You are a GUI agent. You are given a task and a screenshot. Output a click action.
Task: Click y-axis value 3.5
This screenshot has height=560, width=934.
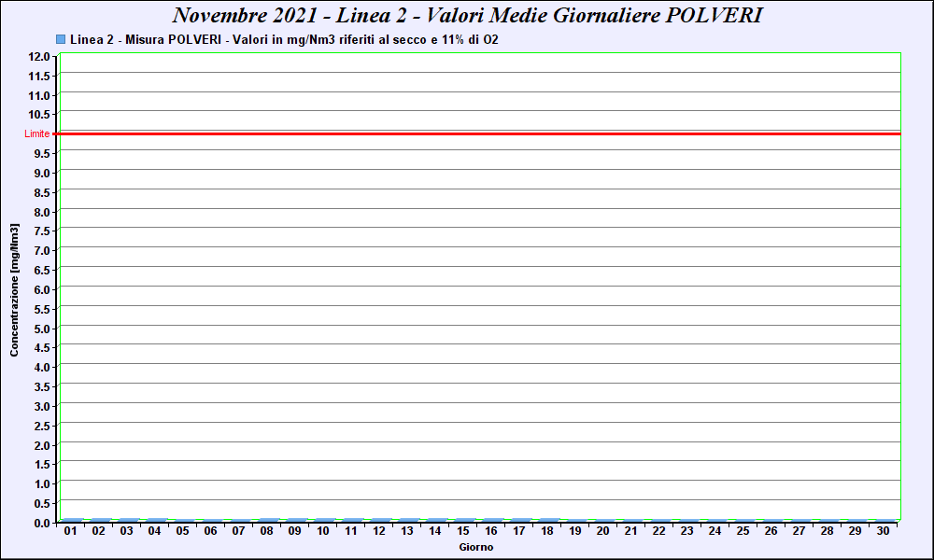click(42, 386)
